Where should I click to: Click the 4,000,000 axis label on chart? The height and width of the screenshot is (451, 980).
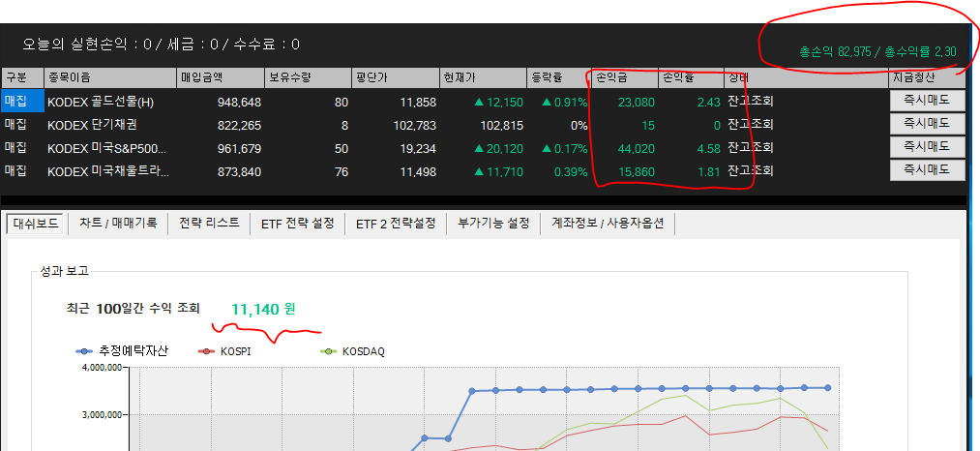coord(101,368)
